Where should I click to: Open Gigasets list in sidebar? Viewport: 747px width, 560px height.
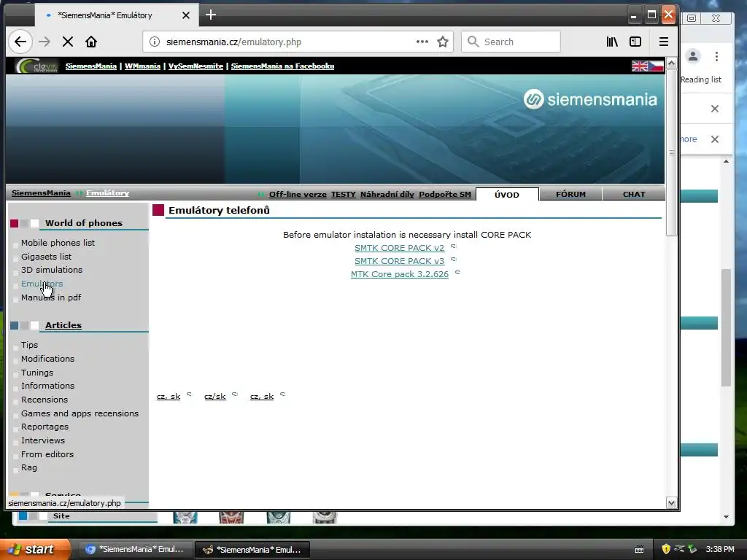(46, 257)
